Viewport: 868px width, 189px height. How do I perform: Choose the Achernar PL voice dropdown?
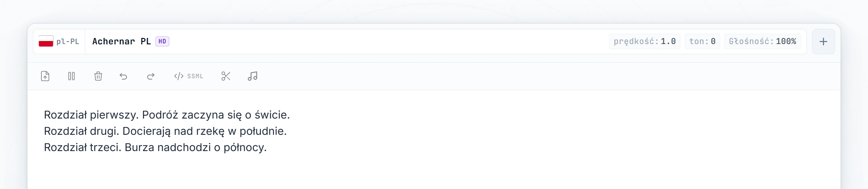tap(131, 41)
